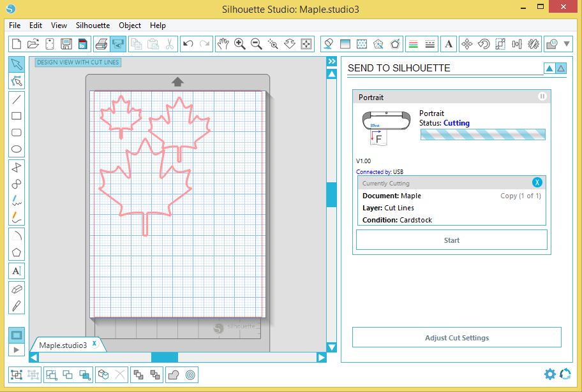
Task: Close the Maple.studio3 tab
Action: pyautogui.click(x=94, y=344)
